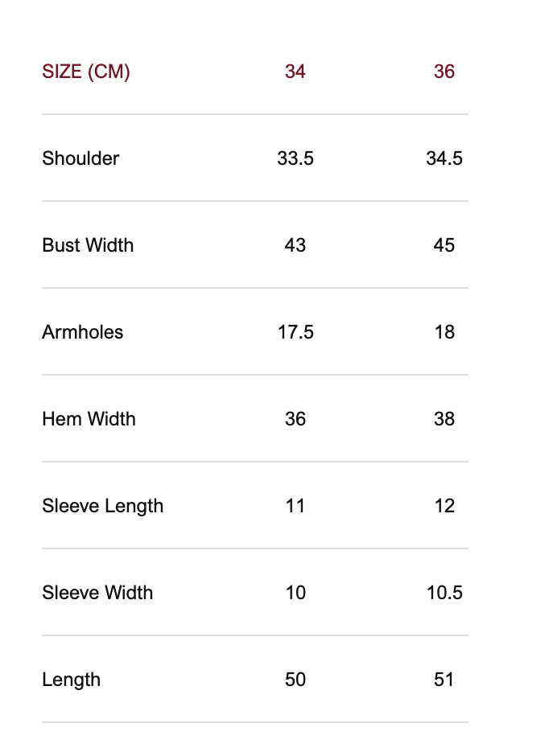
Task: Click the Shoulder row label
Action: click(x=80, y=158)
